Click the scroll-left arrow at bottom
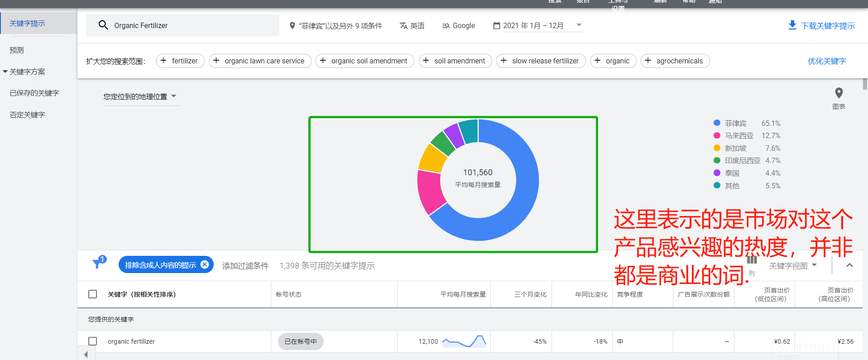Viewport: 868px width, 360px height. (x=86, y=355)
